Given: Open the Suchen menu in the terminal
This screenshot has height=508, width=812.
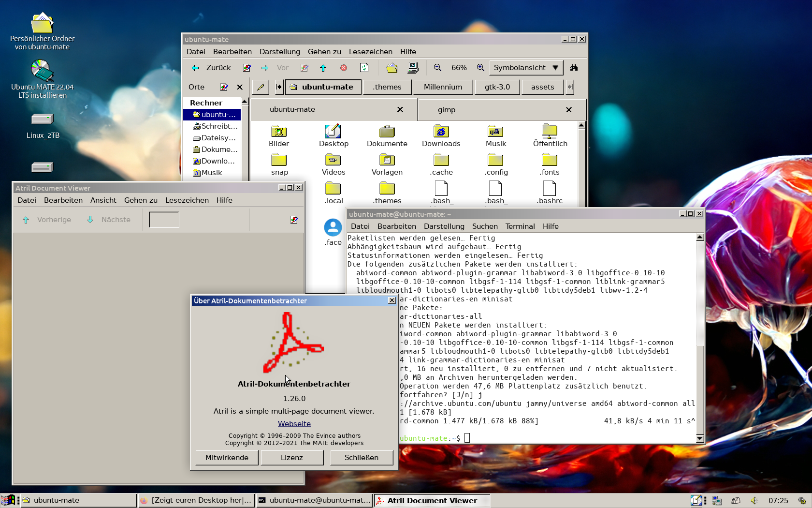Looking at the screenshot, I should (485, 226).
